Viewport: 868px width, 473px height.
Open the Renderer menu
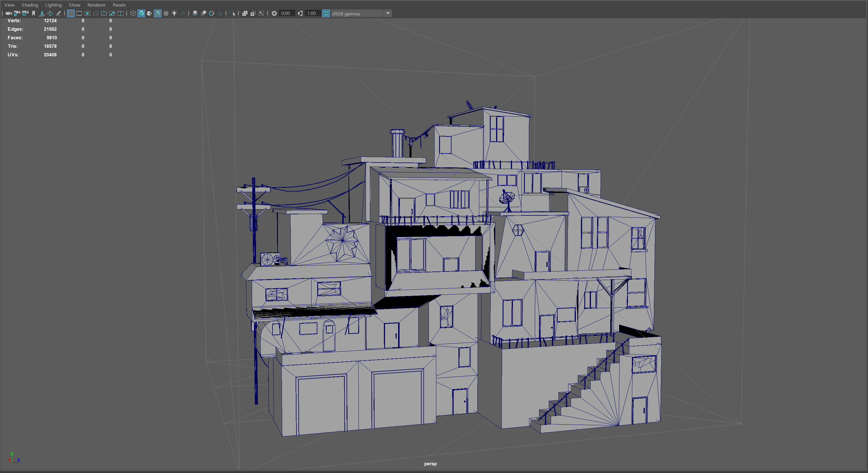[96, 5]
